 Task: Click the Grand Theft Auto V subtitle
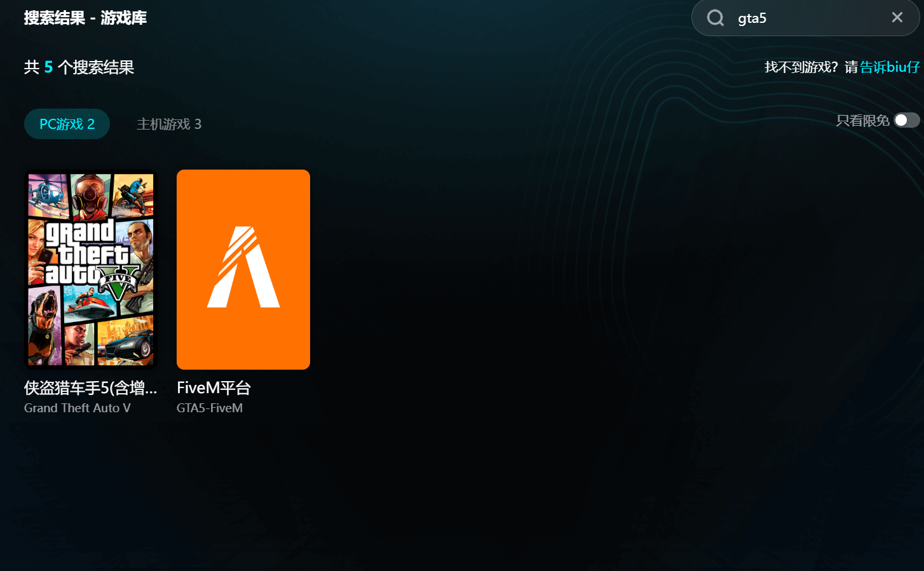click(78, 408)
